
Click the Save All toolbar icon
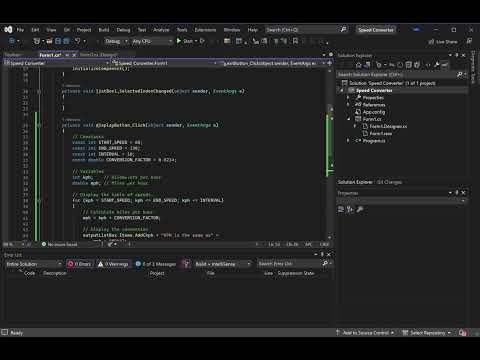point(66,41)
